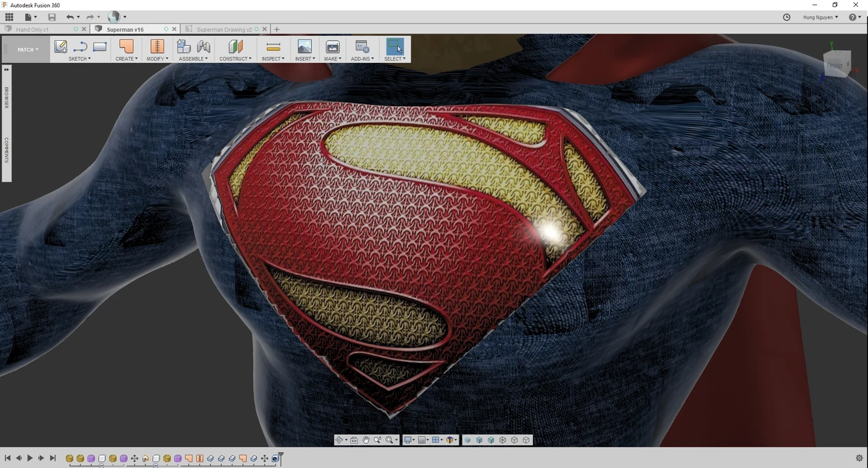Click the Save icon in the top toolbar

[51, 17]
